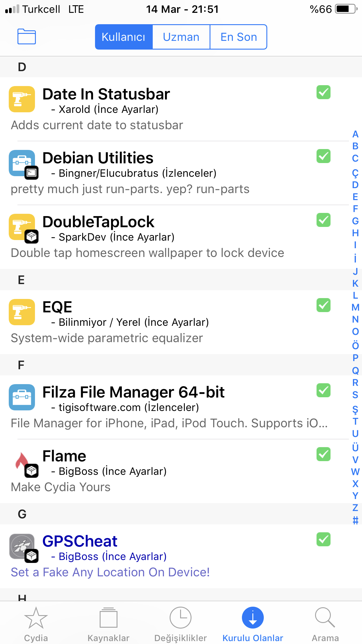Jump to letter M in index
The width and height of the screenshot is (362, 644).
click(x=355, y=307)
